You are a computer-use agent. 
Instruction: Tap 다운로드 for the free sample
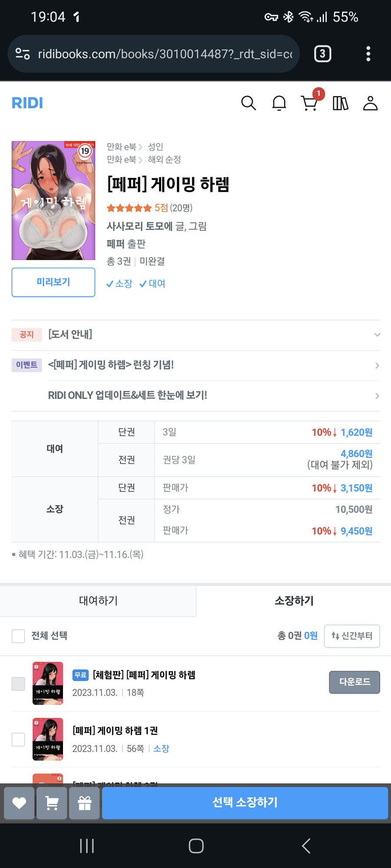pos(354,682)
